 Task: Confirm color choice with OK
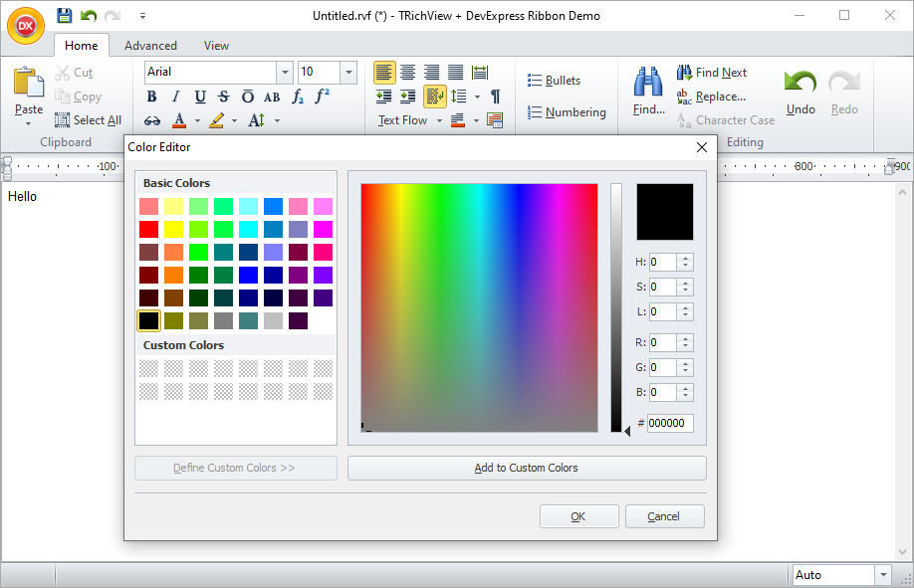pos(578,516)
